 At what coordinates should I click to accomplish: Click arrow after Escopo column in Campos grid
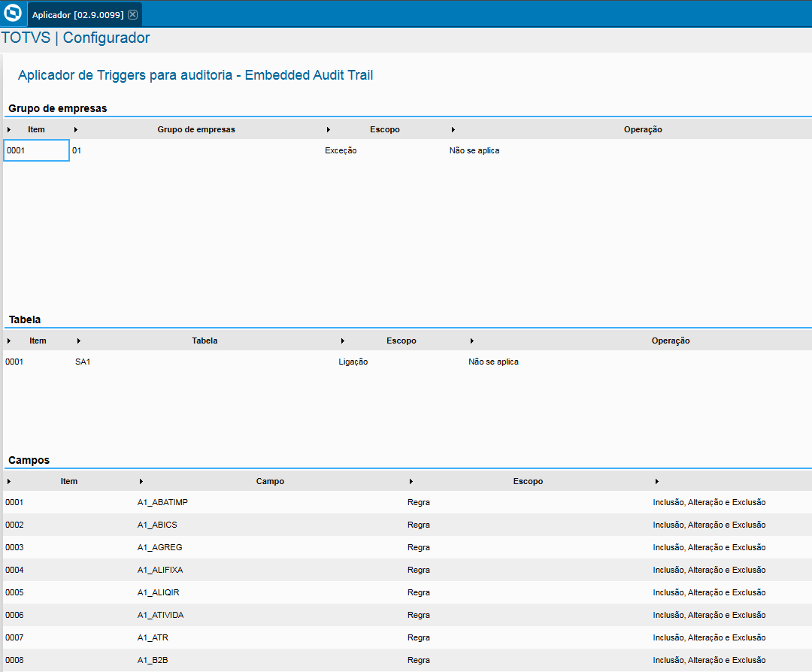point(656,482)
